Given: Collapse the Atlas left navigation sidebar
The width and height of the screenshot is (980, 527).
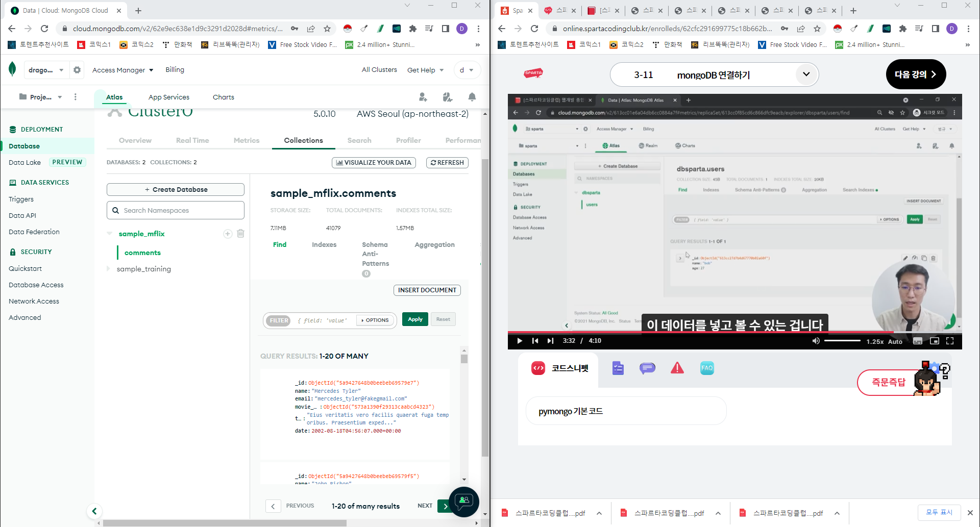Looking at the screenshot, I should pos(94,511).
